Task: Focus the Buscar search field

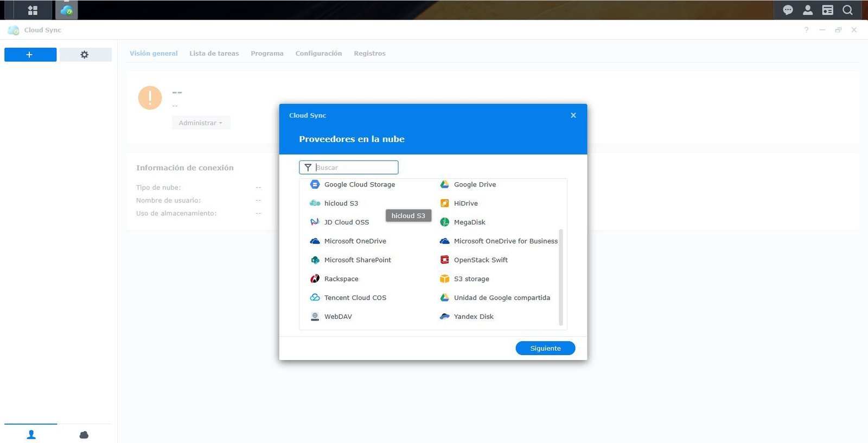Action: coord(349,168)
